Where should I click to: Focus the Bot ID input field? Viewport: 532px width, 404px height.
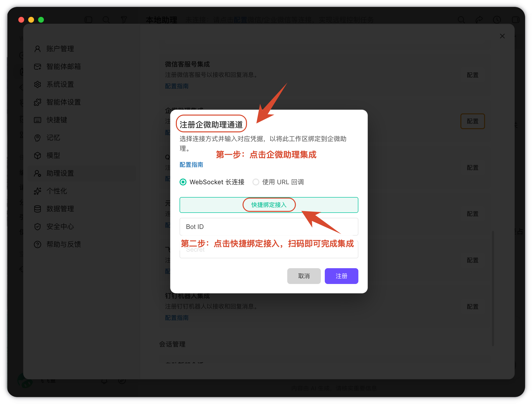pyautogui.click(x=269, y=227)
